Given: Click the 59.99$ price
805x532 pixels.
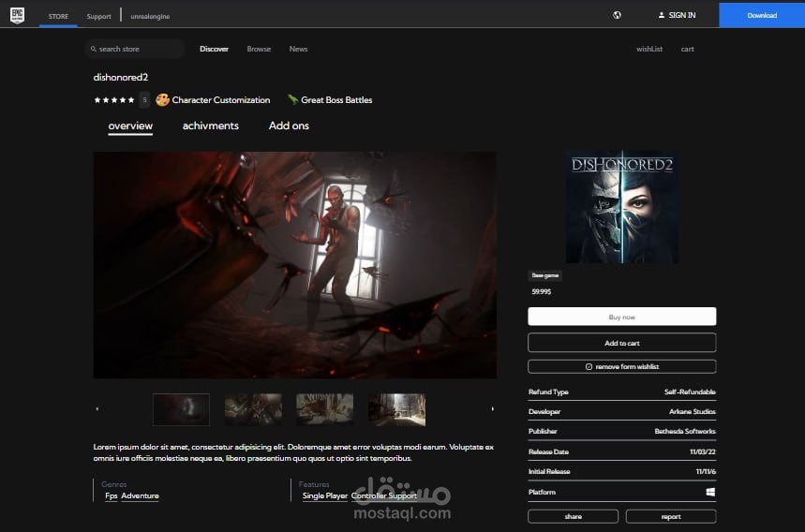Looking at the screenshot, I should (541, 292).
